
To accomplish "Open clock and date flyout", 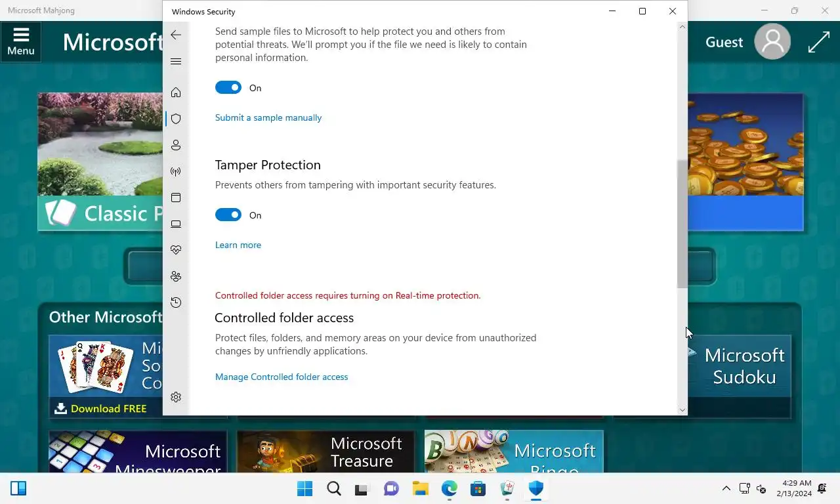I will (x=794, y=489).
